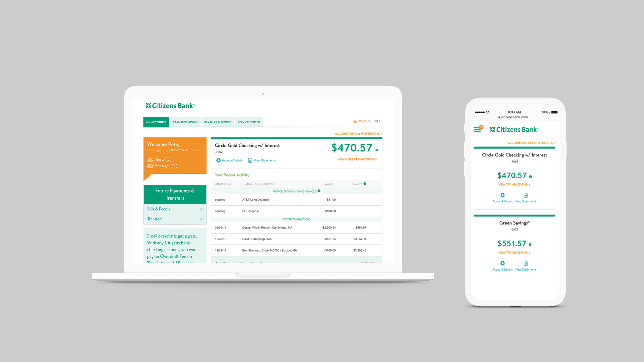The image size is (644, 362).
Task: Select the Transfer Money tab
Action: (184, 122)
